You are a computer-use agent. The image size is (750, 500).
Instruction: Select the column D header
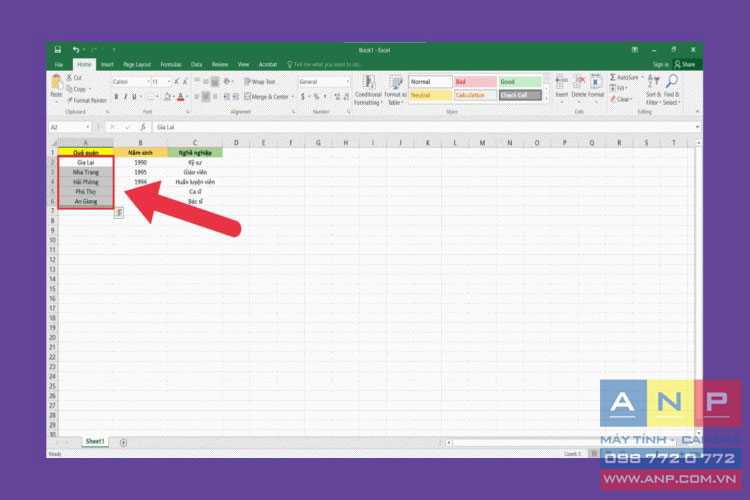coord(236,143)
